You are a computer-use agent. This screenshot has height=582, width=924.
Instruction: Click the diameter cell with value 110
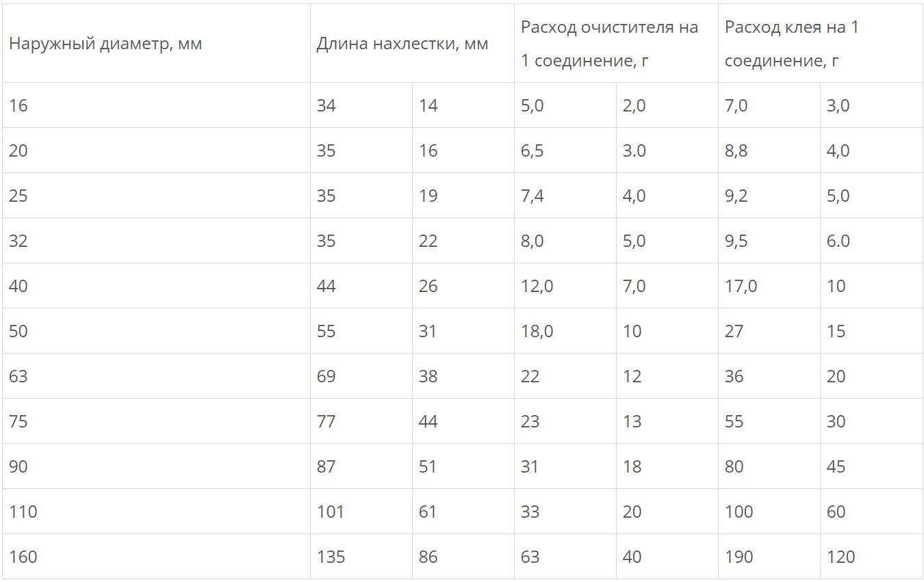[23, 512]
